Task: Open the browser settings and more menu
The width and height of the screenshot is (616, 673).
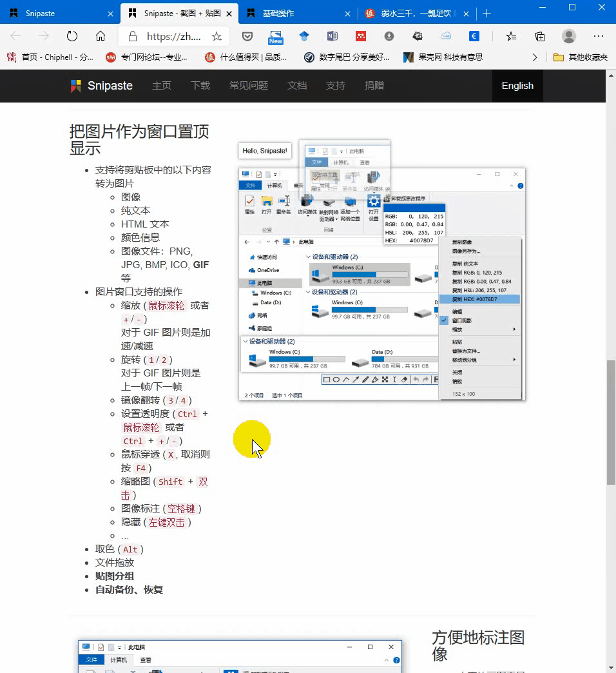Action: click(599, 37)
